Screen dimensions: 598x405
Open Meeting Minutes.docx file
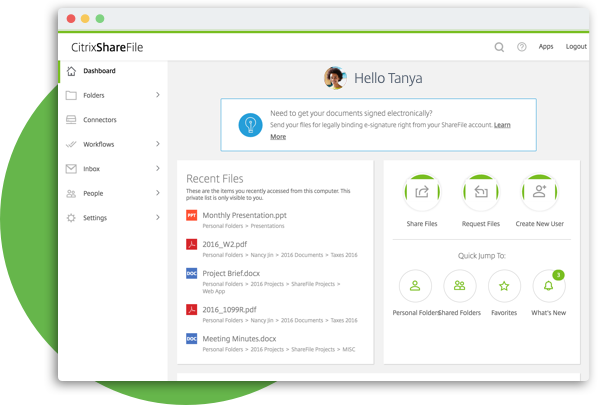click(239, 339)
